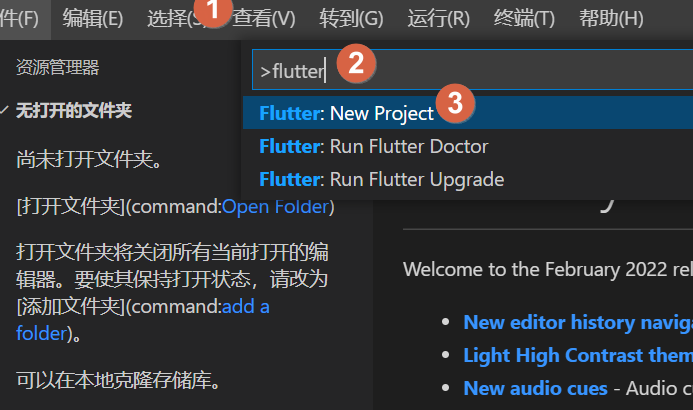This screenshot has height=410, width=693.
Task: Open New audio cues link
Action: [535, 388]
